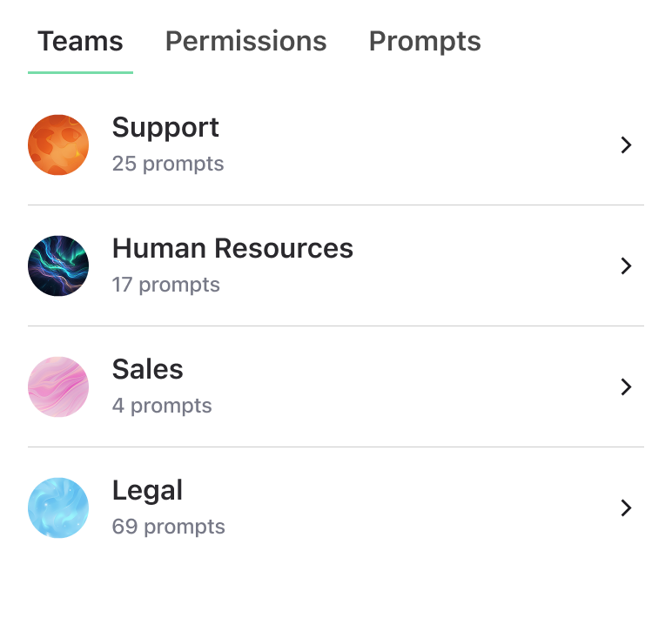Switch to the Teams tab
Screen dimensions: 672x618
80,41
